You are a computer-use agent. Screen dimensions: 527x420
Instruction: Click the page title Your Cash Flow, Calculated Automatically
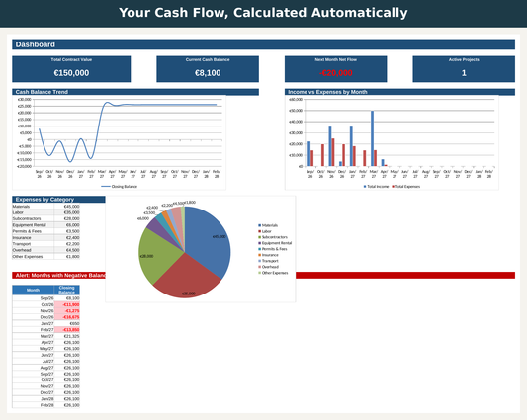pyautogui.click(x=263, y=13)
